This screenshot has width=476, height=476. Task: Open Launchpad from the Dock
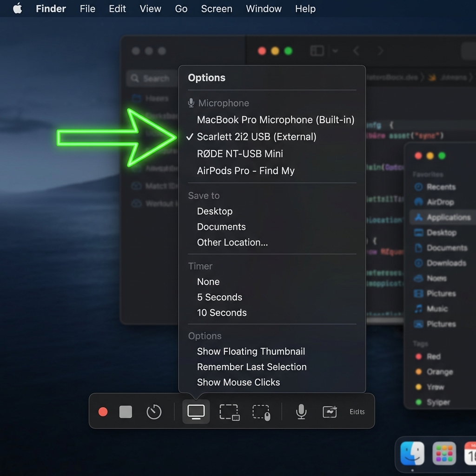444,454
